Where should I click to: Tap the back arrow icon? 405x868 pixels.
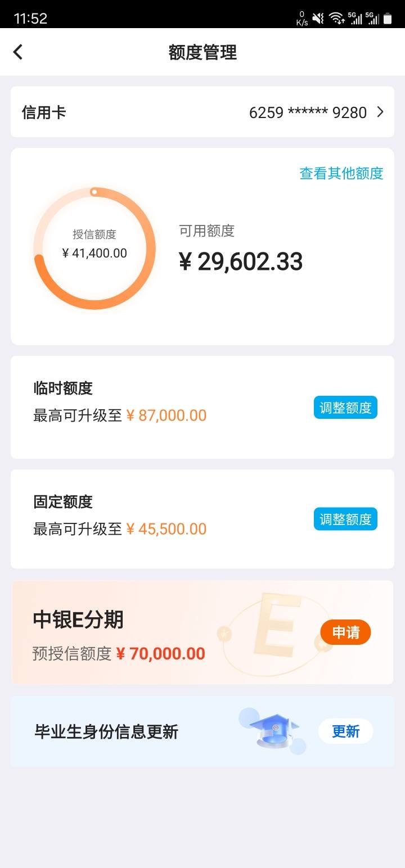18,52
